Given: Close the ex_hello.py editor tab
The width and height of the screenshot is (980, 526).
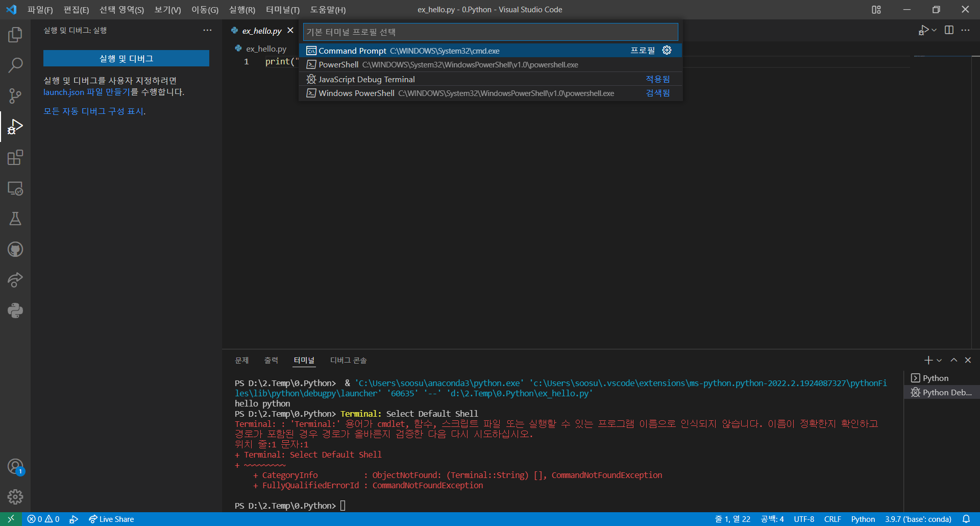Looking at the screenshot, I should [290, 30].
